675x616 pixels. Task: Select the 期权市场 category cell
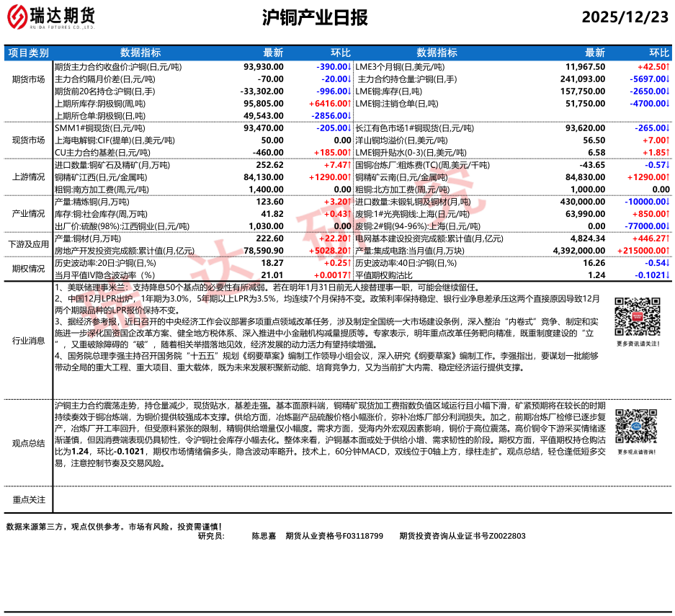point(29,269)
